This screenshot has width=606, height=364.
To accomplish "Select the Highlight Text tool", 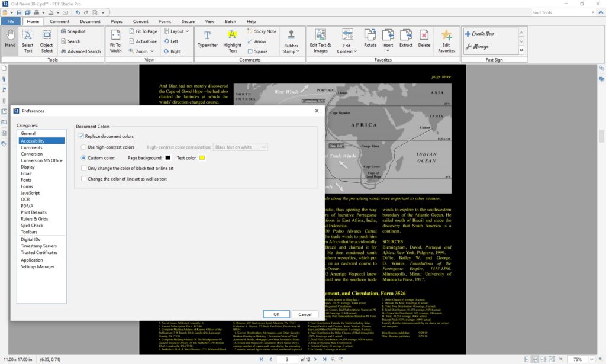I will pyautogui.click(x=232, y=38).
